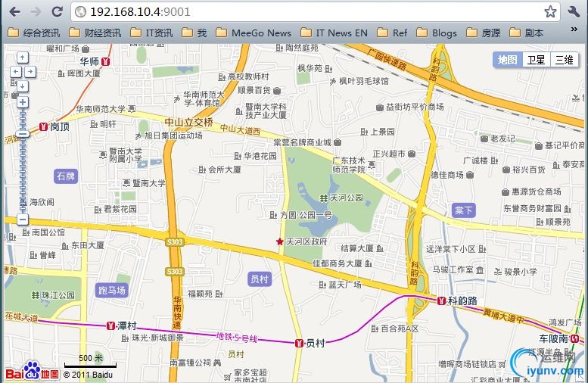Pan the map left with the arrow button
The height and width of the screenshot is (383, 588).
click(15, 72)
